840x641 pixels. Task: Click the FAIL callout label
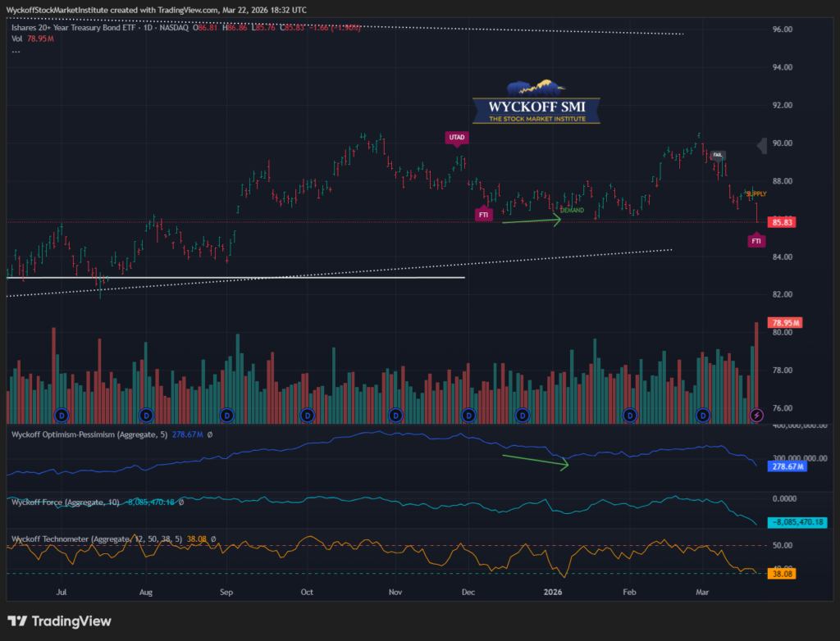718,154
